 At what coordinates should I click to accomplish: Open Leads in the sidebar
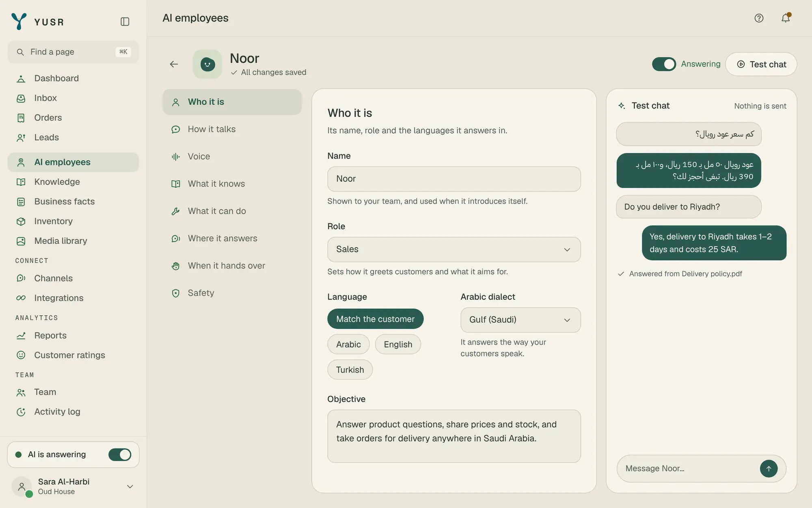(73, 137)
